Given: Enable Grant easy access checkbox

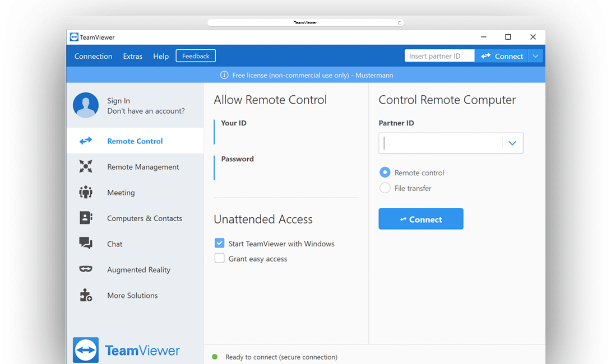Looking at the screenshot, I should (x=219, y=259).
